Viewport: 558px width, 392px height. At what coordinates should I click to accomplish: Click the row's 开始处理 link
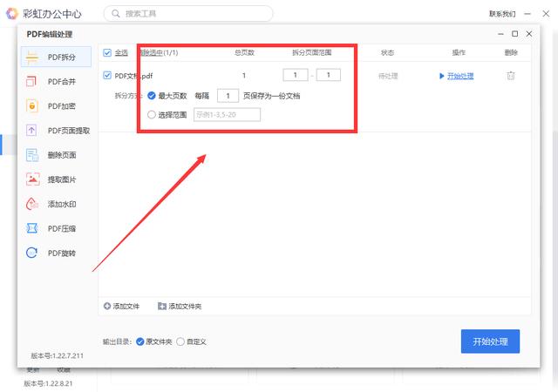(x=460, y=76)
